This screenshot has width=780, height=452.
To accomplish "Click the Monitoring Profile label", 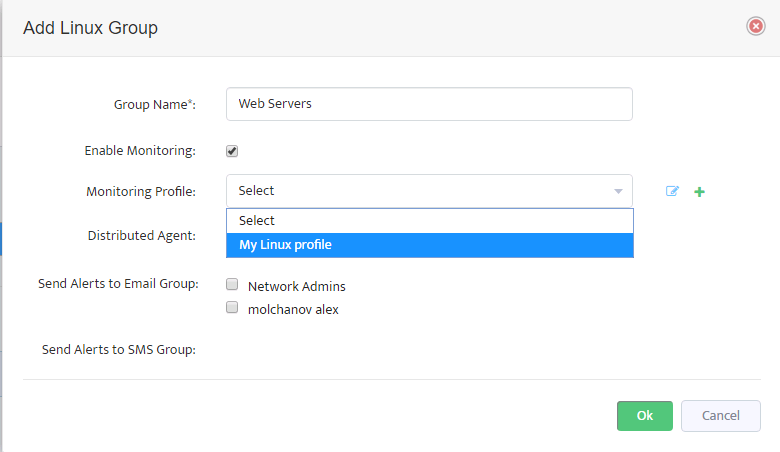I will click(141, 191).
